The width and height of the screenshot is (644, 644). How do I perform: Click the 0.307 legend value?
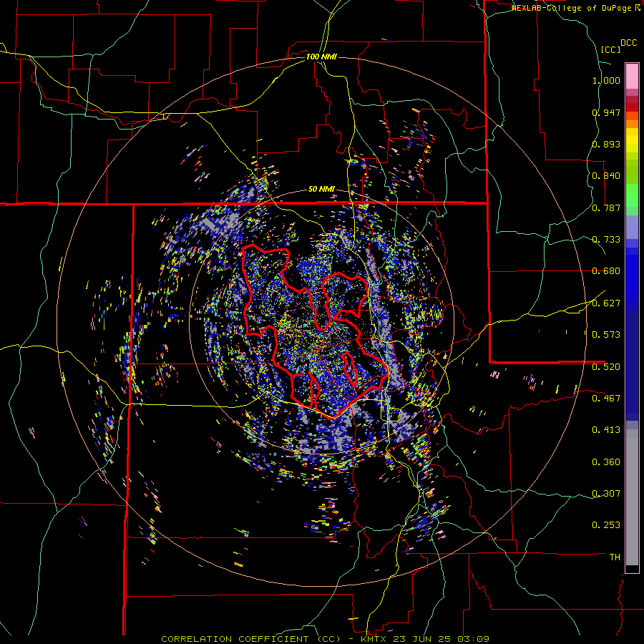coord(606,493)
